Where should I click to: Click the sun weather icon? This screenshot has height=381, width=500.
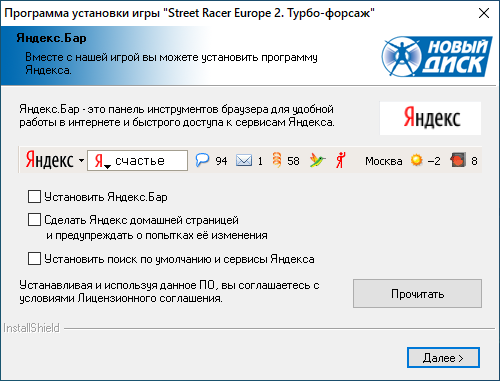[416, 160]
